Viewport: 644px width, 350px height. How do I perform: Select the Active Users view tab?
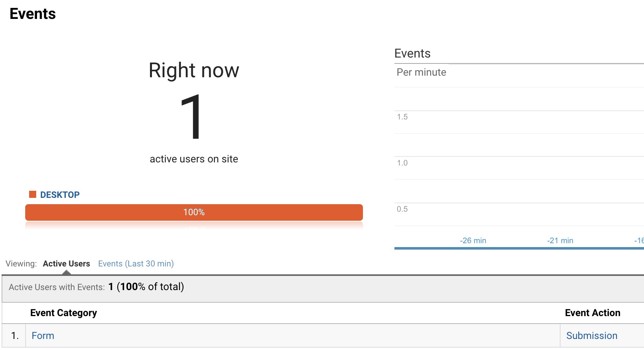tap(66, 264)
